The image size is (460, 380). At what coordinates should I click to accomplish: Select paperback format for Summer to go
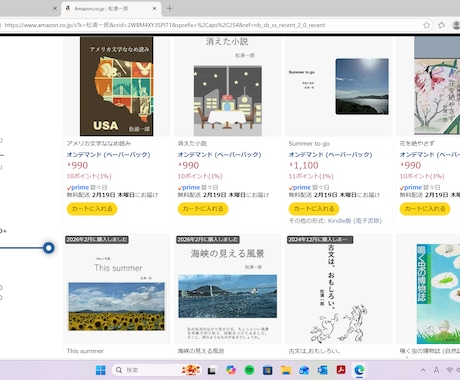click(330, 154)
